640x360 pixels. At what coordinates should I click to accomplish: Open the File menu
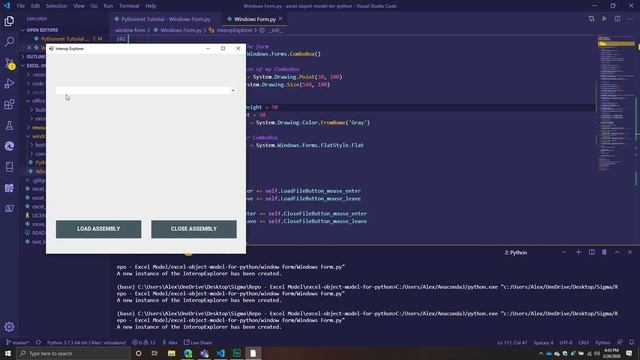[x=21, y=6]
